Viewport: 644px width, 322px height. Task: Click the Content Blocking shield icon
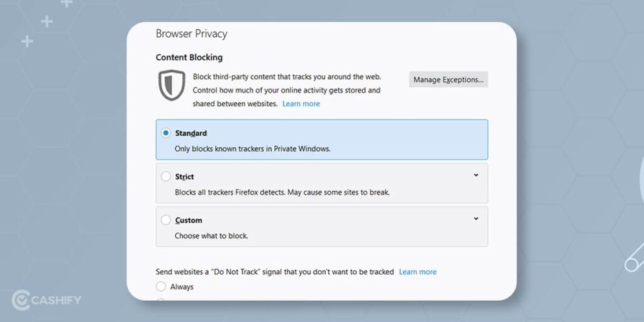(172, 85)
